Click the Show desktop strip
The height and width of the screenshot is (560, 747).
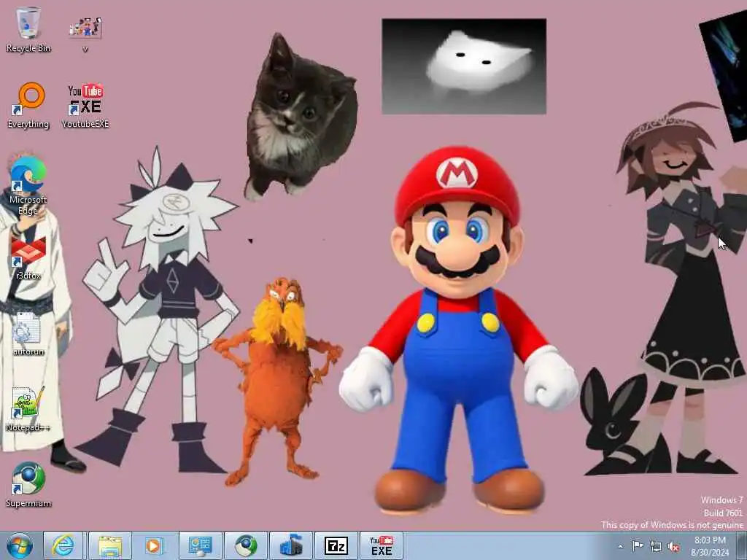[742, 545]
